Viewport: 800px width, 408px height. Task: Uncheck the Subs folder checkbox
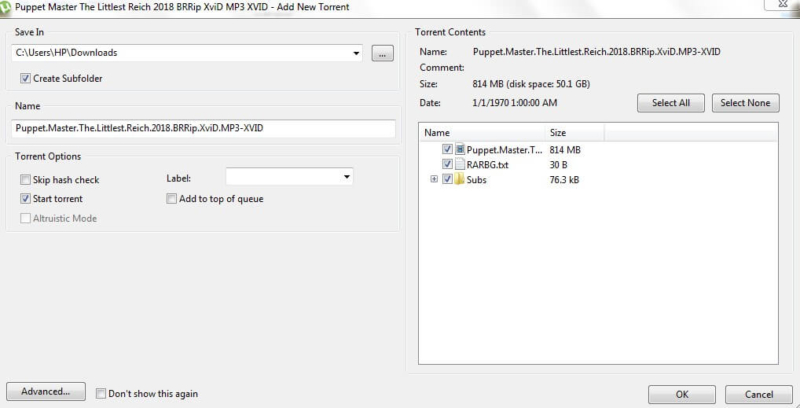pyautogui.click(x=447, y=179)
